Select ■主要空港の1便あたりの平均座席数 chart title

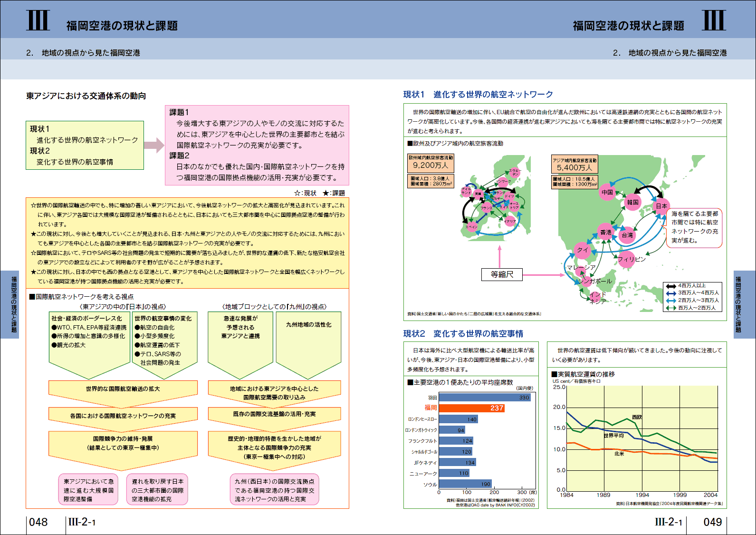point(460,382)
